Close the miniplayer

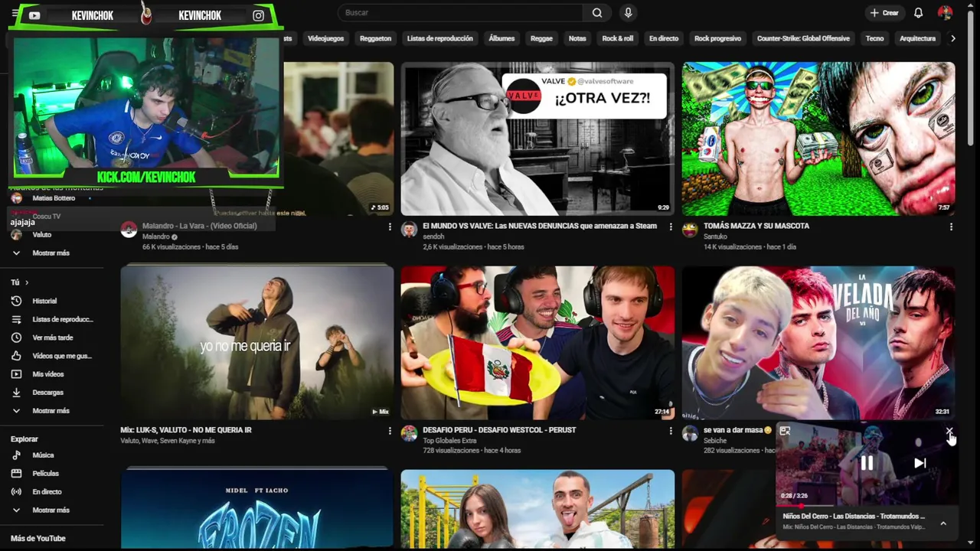tap(949, 432)
